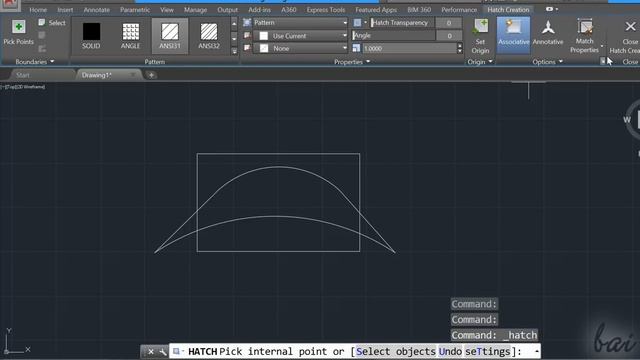Open the Manage ribbon tab
The image size is (640, 360).
[196, 9]
